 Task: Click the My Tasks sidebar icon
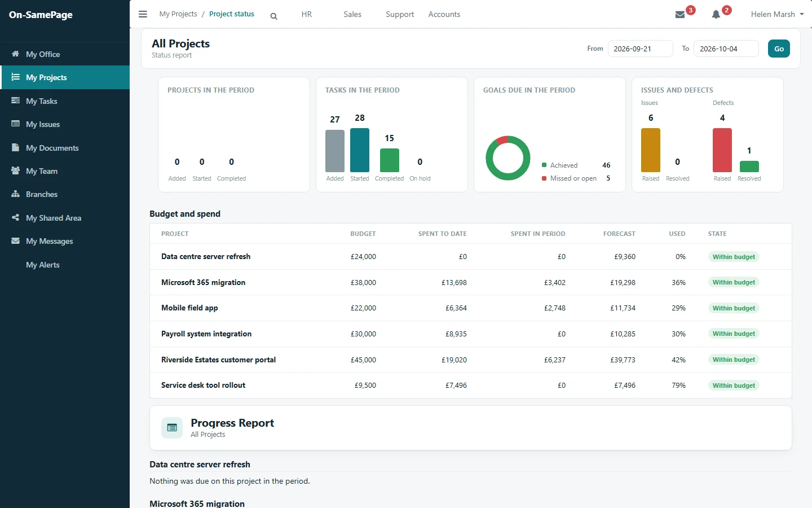[15, 100]
